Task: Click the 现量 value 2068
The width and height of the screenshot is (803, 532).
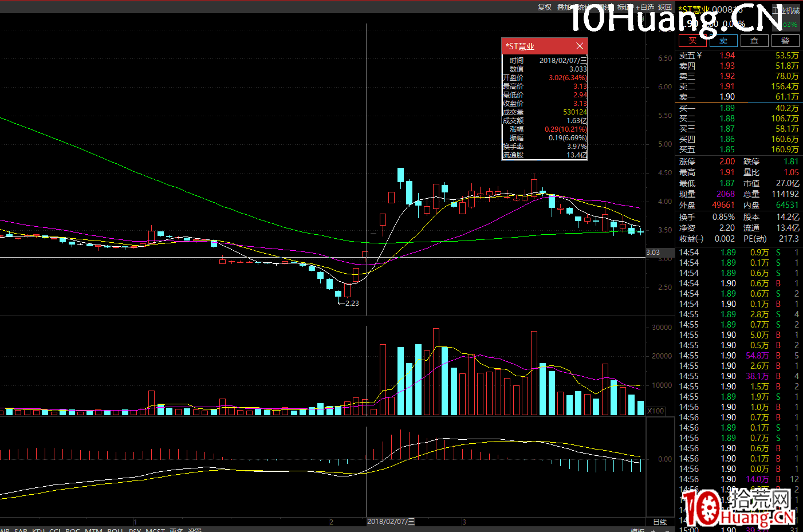Action: 726,194
